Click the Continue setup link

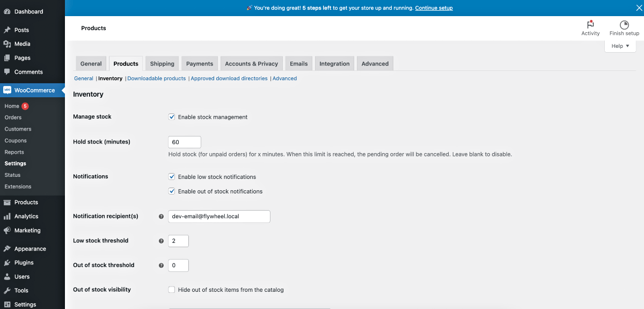click(434, 8)
